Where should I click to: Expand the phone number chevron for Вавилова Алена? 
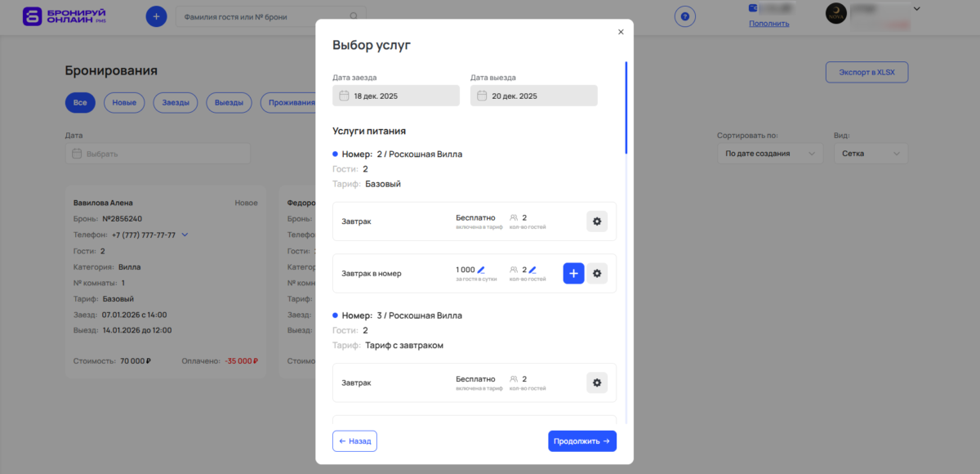185,235
